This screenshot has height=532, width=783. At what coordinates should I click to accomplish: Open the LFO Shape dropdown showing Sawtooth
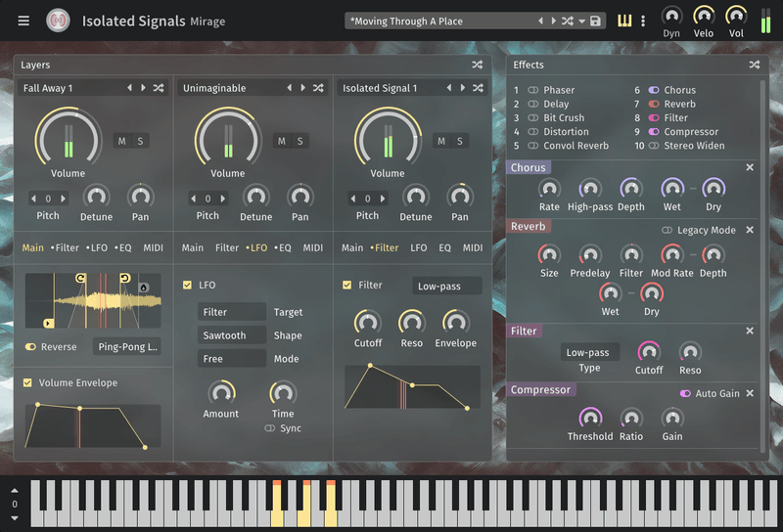(x=231, y=335)
